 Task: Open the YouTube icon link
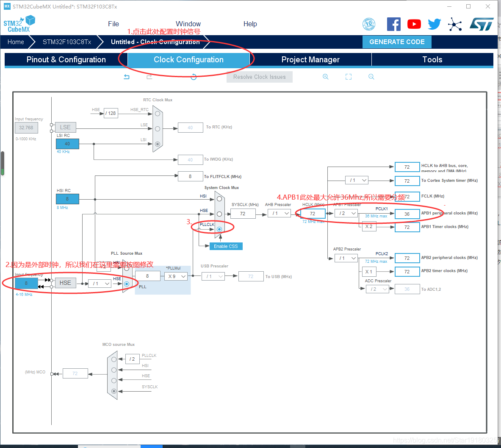[414, 24]
